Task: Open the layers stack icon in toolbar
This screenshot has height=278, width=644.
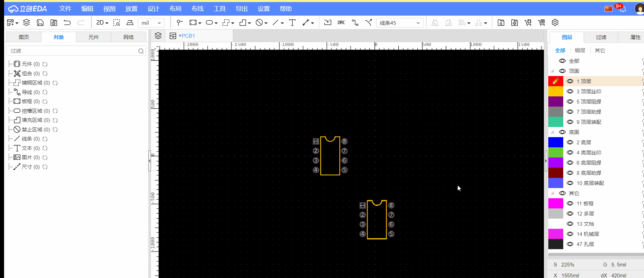Action: [x=26, y=23]
